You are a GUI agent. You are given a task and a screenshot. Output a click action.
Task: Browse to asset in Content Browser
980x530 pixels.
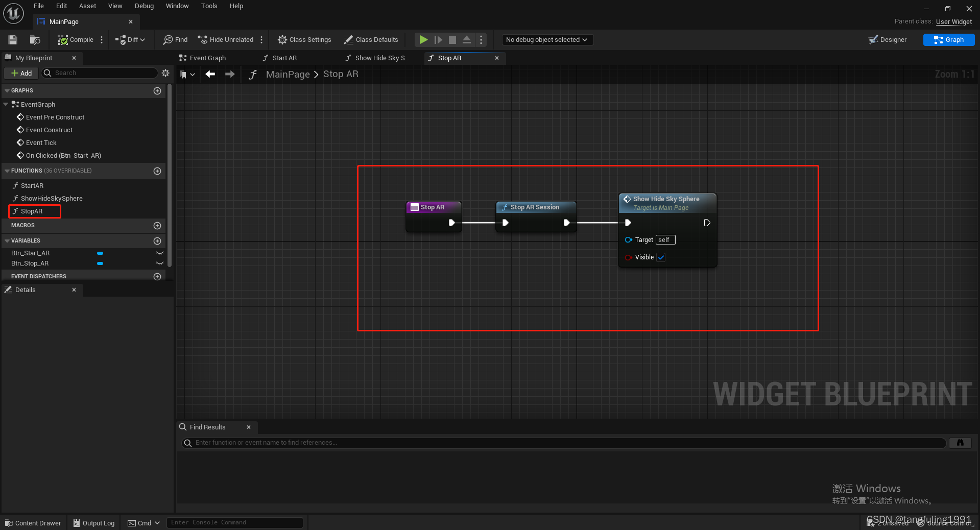tap(35, 40)
